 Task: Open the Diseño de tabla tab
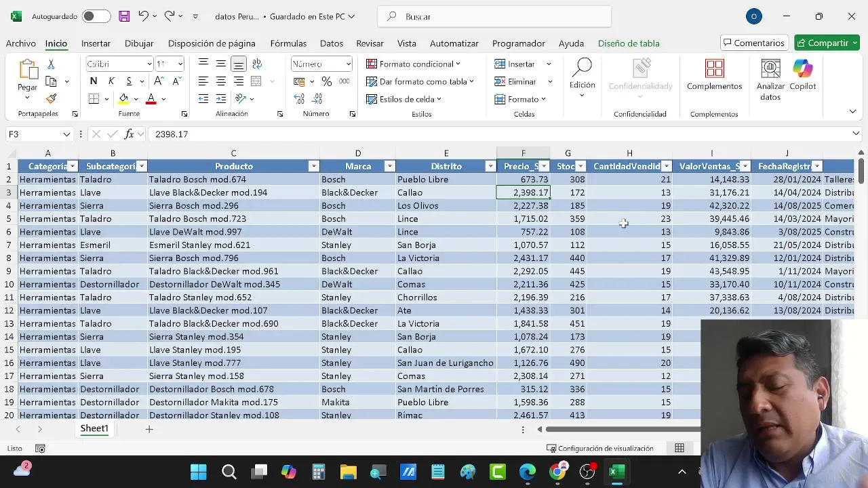(629, 43)
